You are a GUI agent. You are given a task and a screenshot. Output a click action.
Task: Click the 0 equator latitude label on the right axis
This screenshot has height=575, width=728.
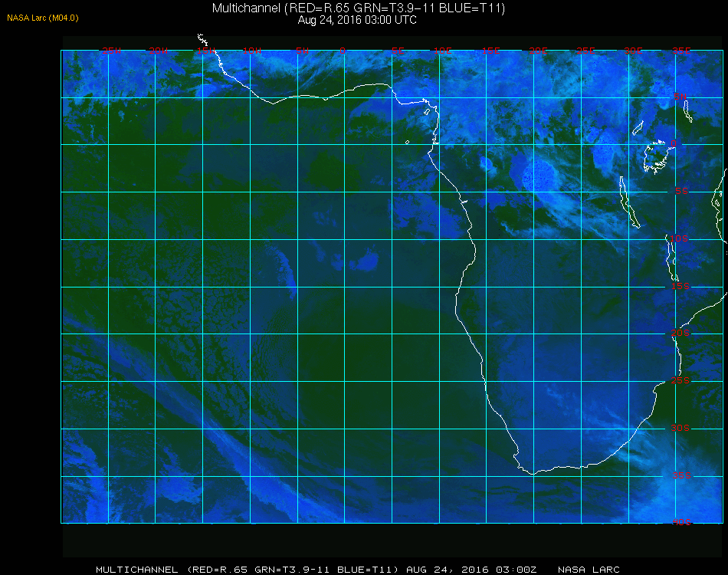tap(674, 143)
